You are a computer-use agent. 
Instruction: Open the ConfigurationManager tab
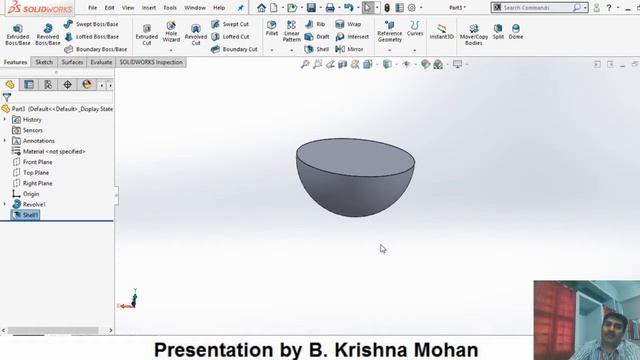pyautogui.click(x=48, y=84)
